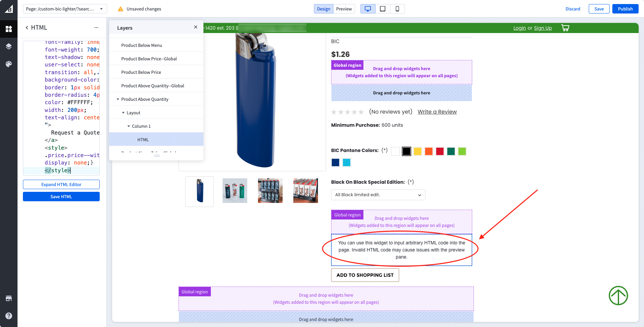Select Product Below Price--Global layer

point(156,59)
